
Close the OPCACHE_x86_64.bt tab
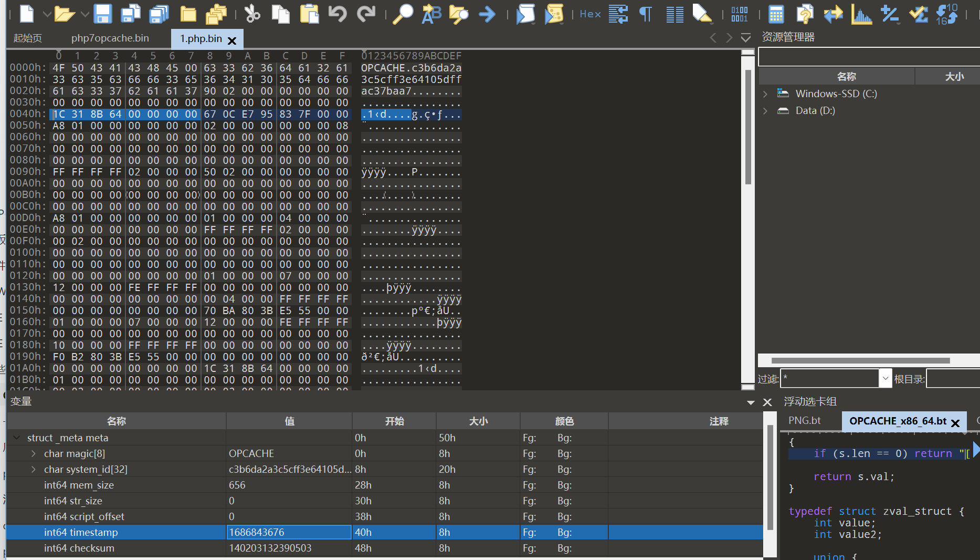tap(955, 423)
